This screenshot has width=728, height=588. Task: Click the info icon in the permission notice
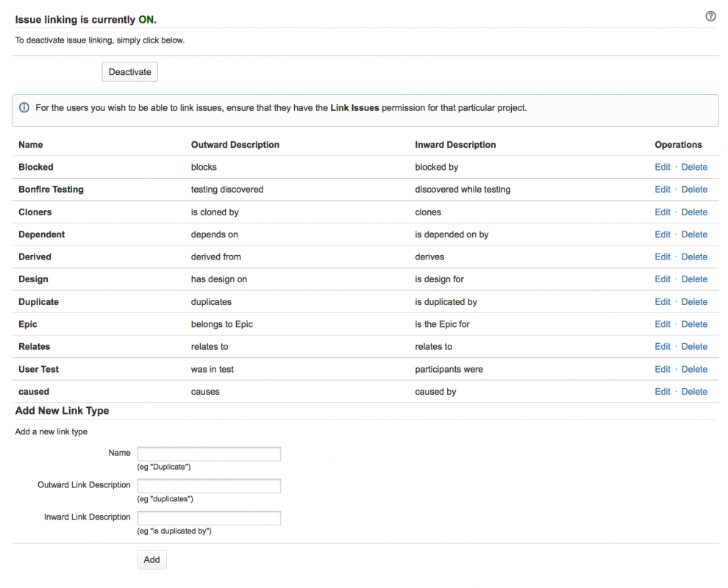[x=24, y=108]
